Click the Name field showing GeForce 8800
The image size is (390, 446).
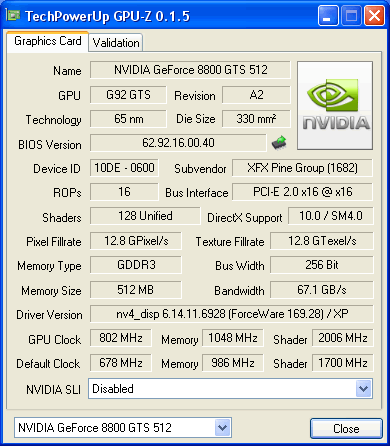(x=190, y=70)
